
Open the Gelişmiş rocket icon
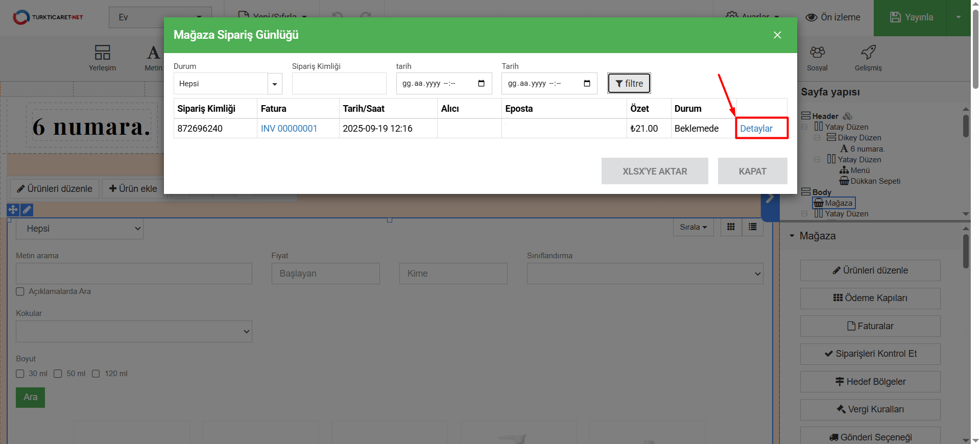(x=868, y=53)
